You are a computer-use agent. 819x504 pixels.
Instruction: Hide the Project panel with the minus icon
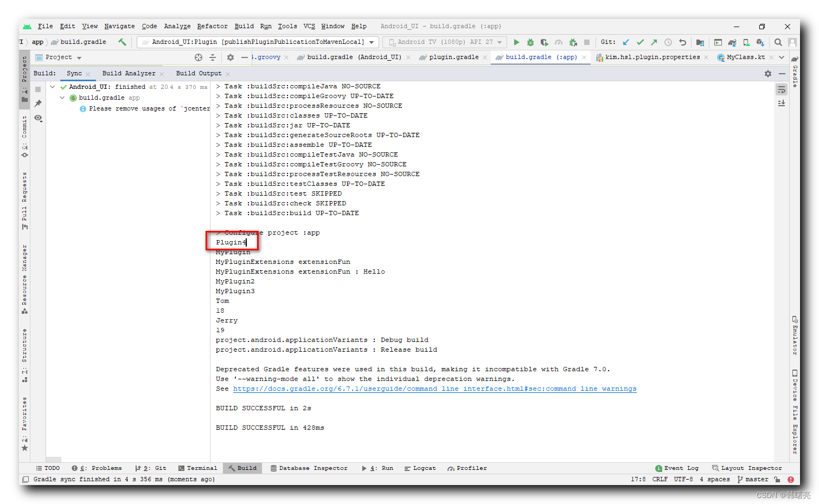coord(245,57)
